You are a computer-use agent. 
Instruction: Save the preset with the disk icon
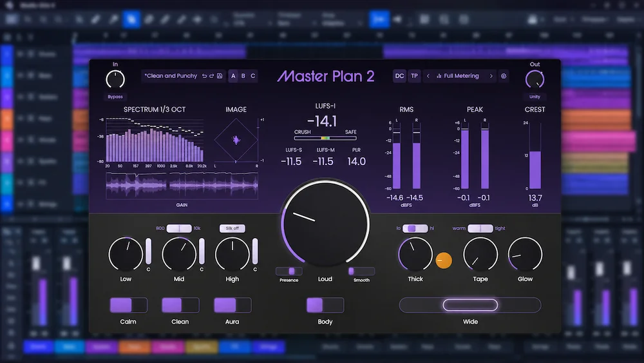pos(220,76)
